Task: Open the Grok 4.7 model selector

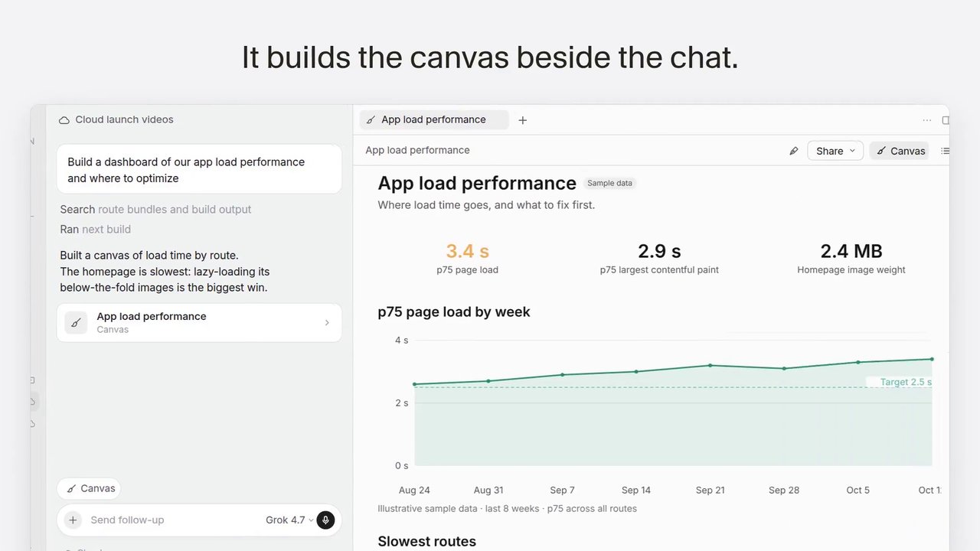Action: click(289, 520)
